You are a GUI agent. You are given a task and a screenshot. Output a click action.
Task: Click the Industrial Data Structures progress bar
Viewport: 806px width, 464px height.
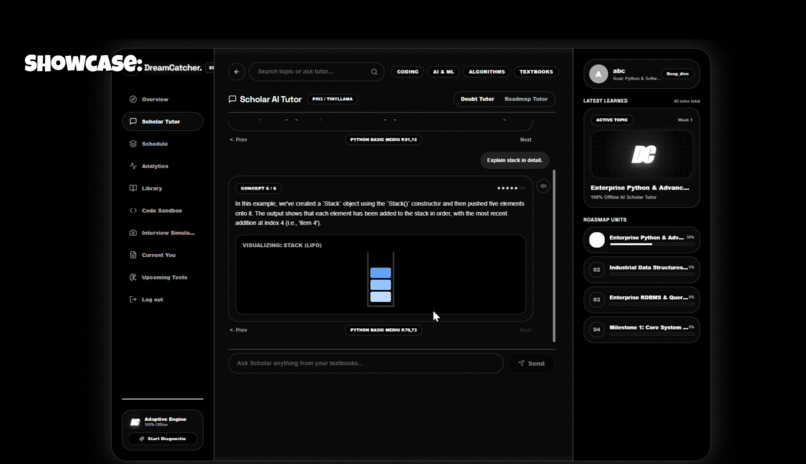point(651,274)
